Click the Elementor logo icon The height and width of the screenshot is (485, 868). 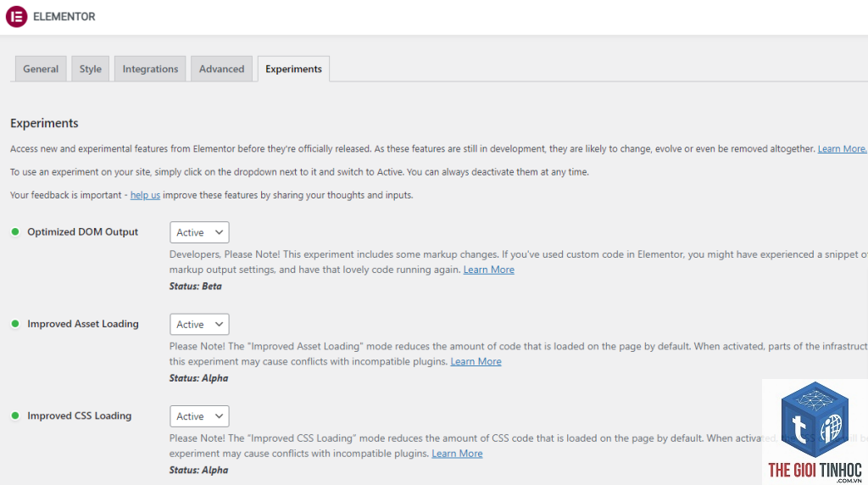tap(17, 17)
